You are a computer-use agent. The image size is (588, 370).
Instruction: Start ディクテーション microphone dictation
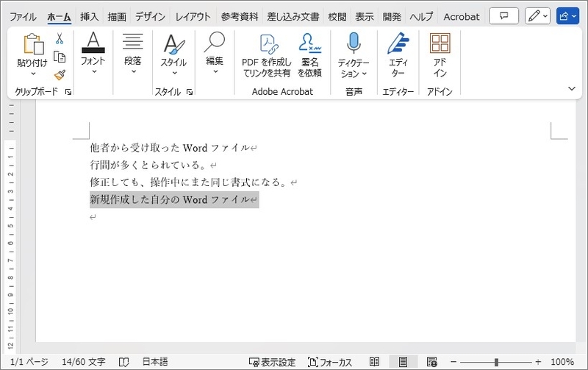(354, 56)
